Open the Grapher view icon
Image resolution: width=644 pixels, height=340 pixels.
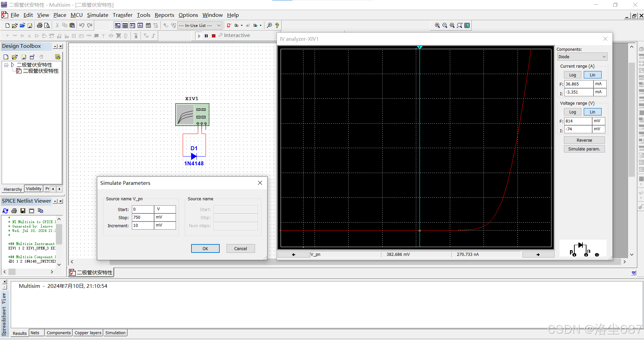pos(140,25)
